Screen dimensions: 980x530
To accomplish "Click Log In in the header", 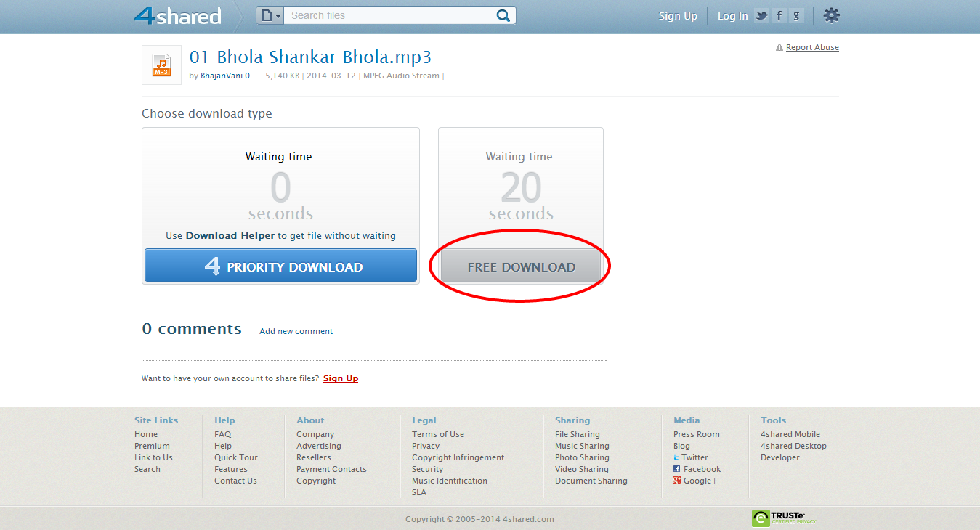I will coord(732,16).
